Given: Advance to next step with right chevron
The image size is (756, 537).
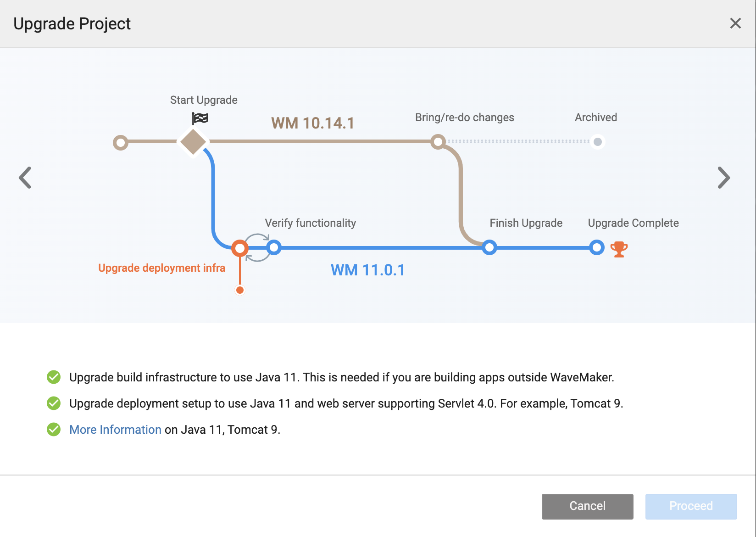Looking at the screenshot, I should 723,178.
